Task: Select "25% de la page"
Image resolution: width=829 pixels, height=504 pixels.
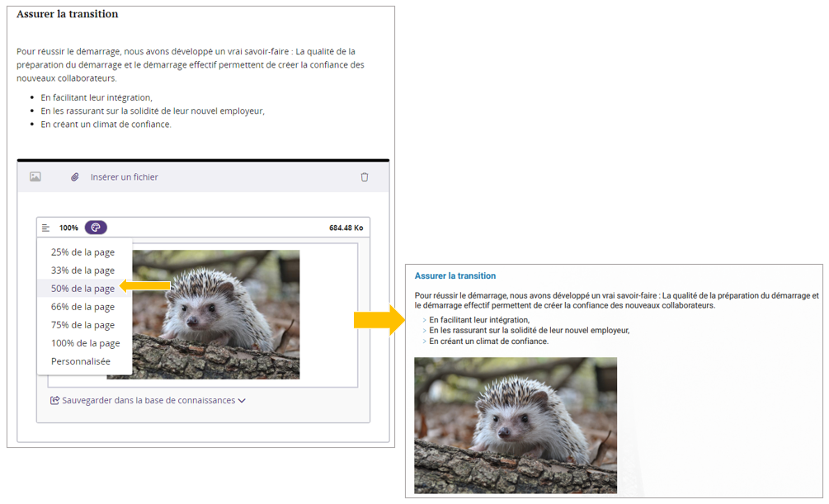Action: pyautogui.click(x=82, y=252)
